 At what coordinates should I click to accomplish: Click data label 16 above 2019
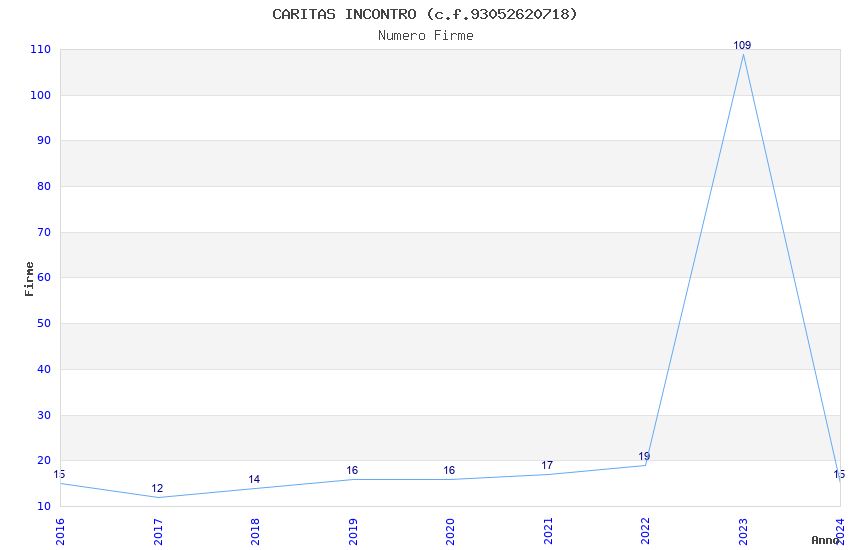[352, 470]
